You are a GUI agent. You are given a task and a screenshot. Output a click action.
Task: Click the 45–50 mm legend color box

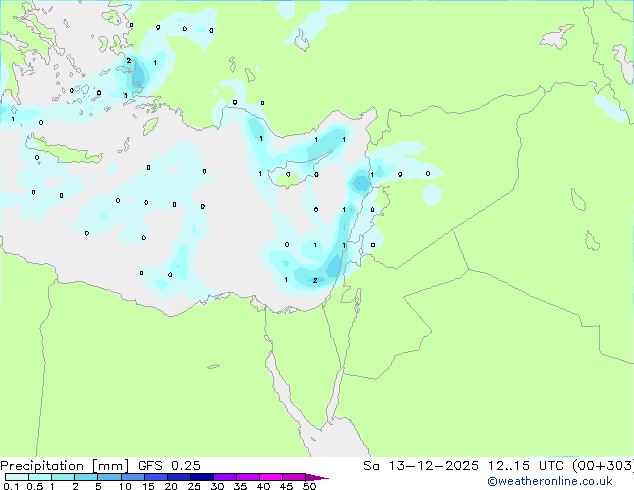pyautogui.click(x=294, y=477)
